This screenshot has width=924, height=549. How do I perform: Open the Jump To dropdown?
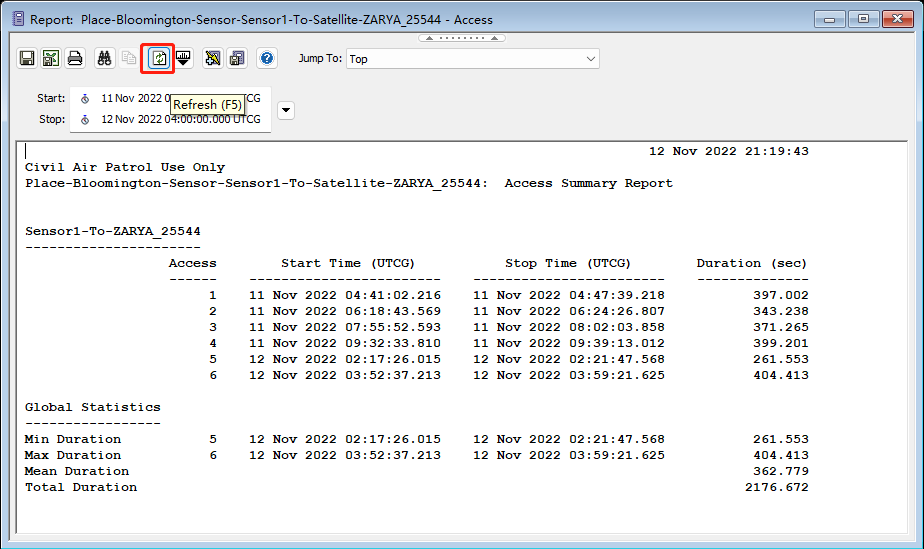point(472,59)
